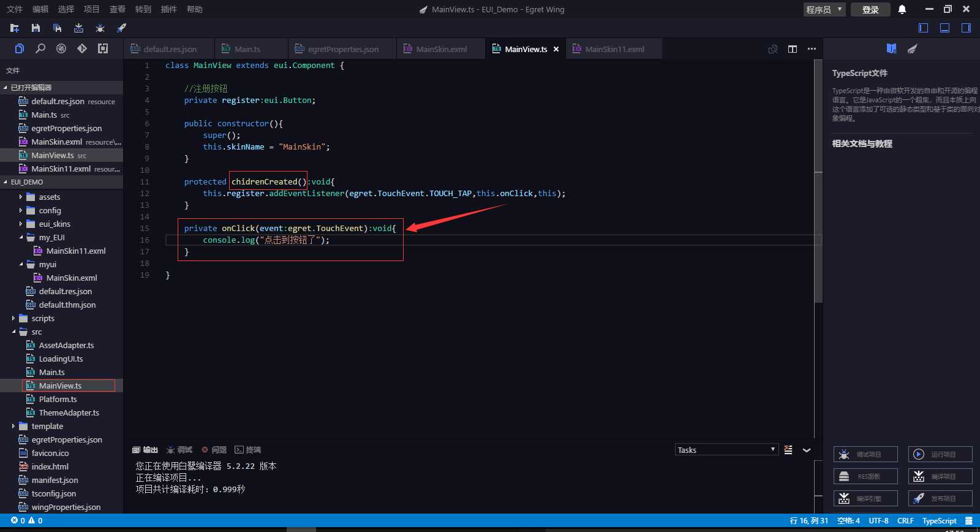Open the Git source control view
Screen dimensions: 980x532
click(82, 48)
